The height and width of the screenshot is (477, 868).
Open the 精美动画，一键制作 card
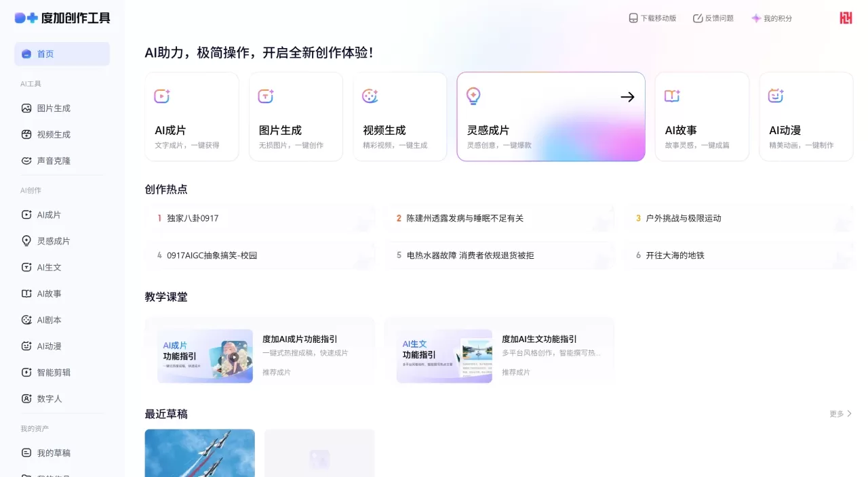pyautogui.click(x=806, y=117)
